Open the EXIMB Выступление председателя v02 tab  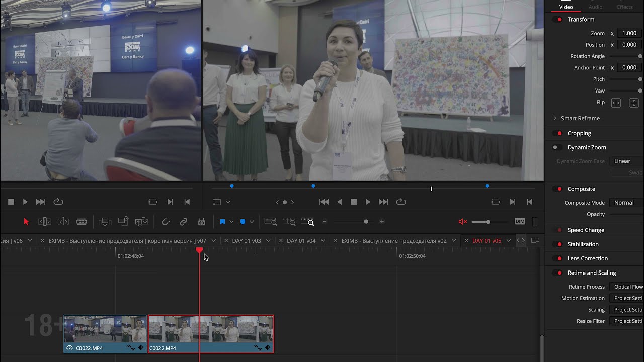tap(394, 241)
